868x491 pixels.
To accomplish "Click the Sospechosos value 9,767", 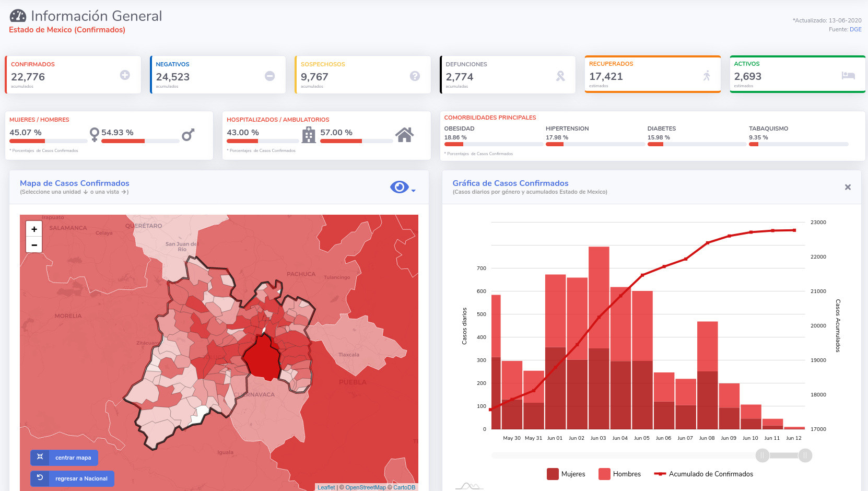I will point(314,77).
